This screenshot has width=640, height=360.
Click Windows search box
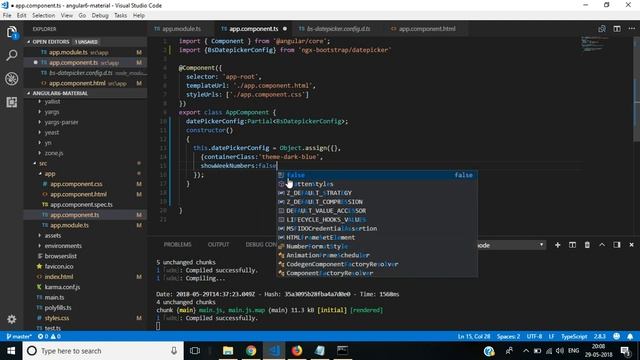coord(102,351)
